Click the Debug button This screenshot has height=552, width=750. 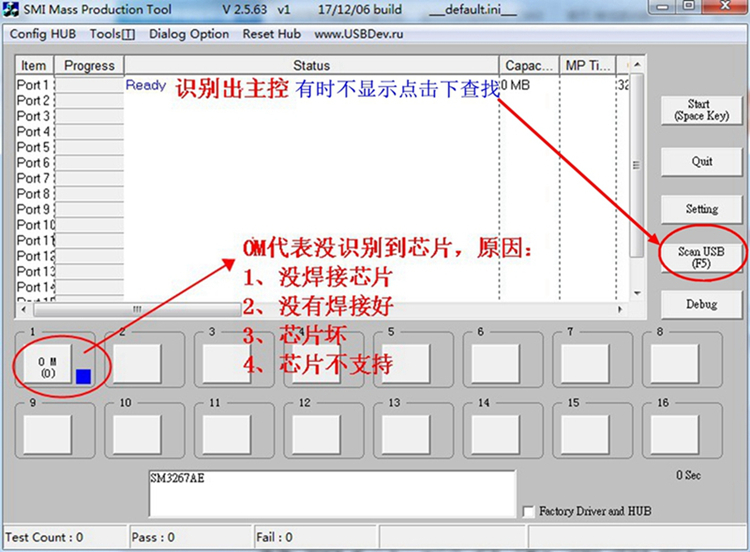pos(701,305)
